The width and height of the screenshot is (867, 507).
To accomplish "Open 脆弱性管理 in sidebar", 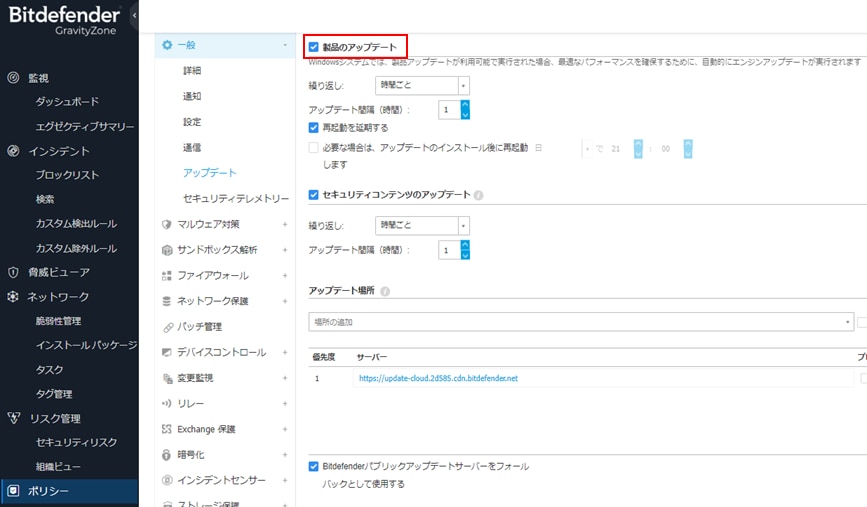I will [59, 321].
